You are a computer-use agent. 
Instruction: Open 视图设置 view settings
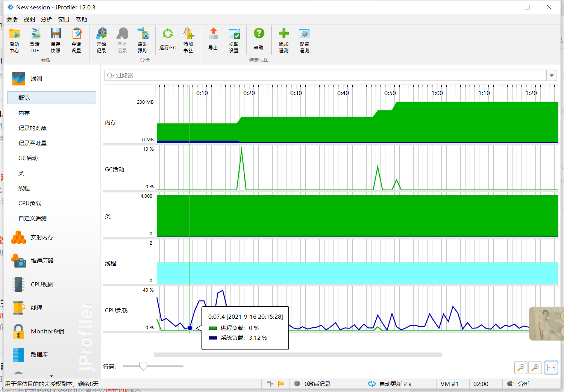tap(234, 40)
